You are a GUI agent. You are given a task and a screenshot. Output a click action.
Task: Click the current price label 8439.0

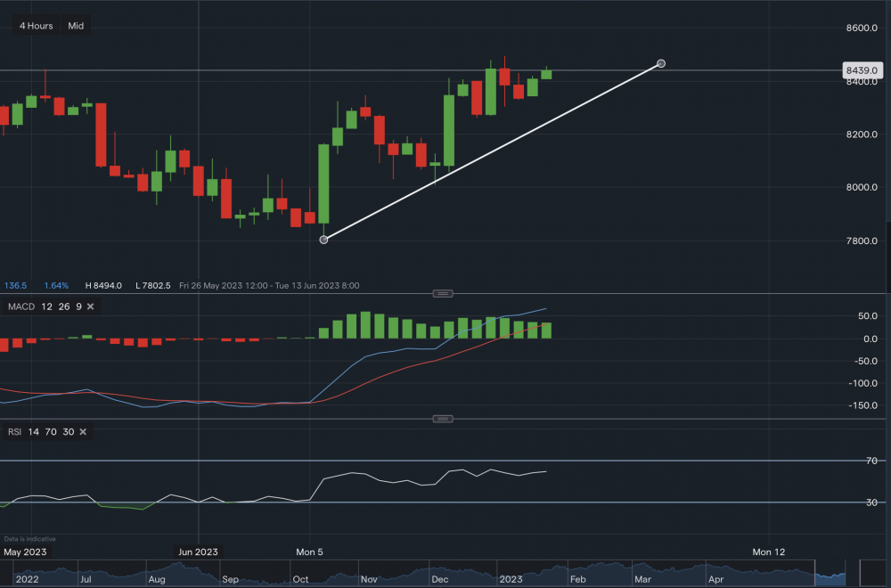pyautogui.click(x=862, y=69)
